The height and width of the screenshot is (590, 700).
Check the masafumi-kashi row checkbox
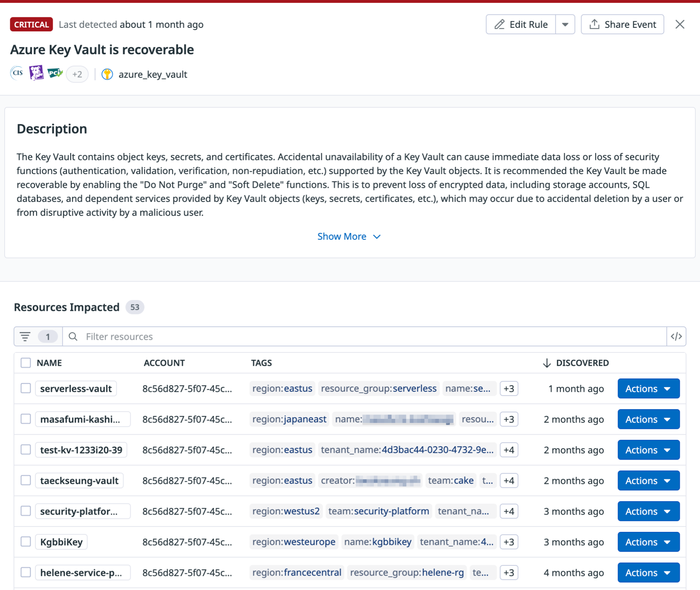pyautogui.click(x=26, y=419)
